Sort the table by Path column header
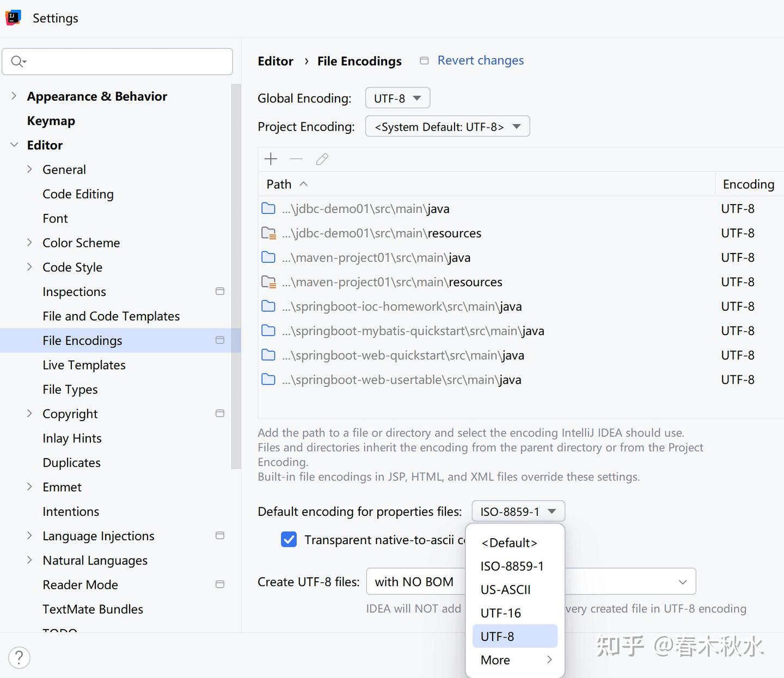 tap(486, 184)
